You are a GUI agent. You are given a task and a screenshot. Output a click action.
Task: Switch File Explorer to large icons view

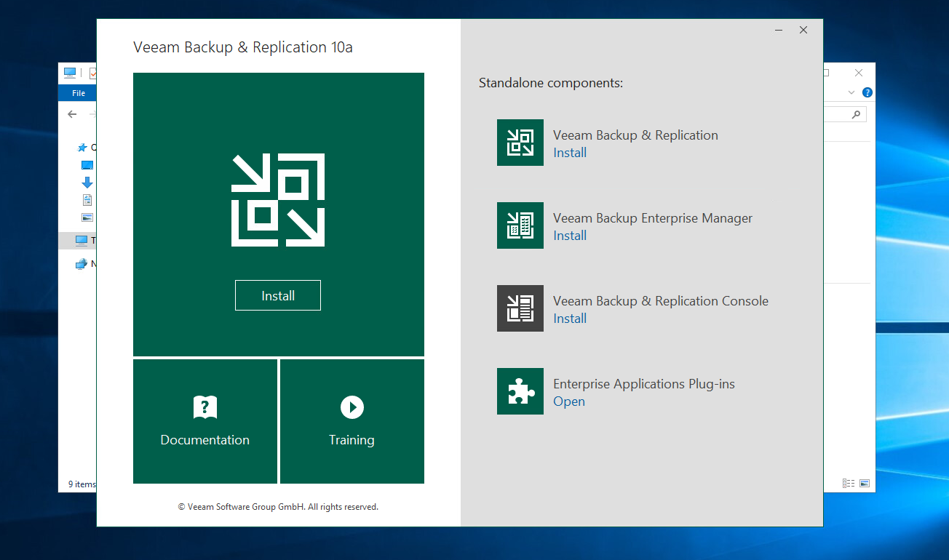coord(865,483)
